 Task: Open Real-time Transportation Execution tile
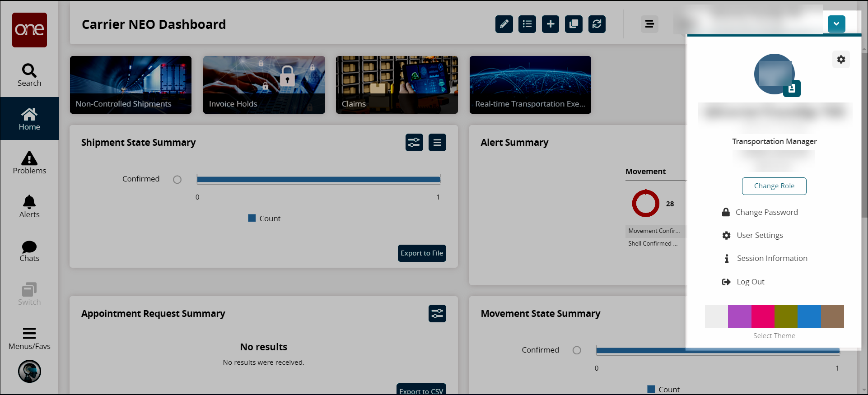pos(530,85)
